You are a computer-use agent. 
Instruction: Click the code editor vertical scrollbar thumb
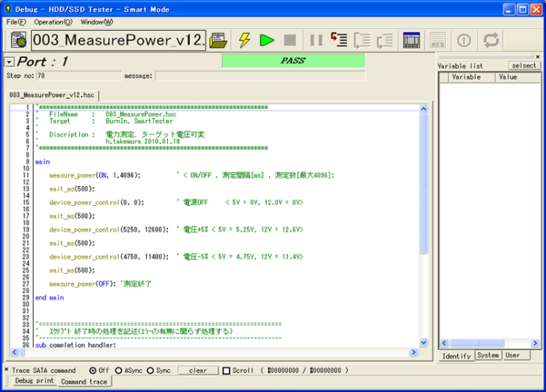pyautogui.click(x=424, y=185)
